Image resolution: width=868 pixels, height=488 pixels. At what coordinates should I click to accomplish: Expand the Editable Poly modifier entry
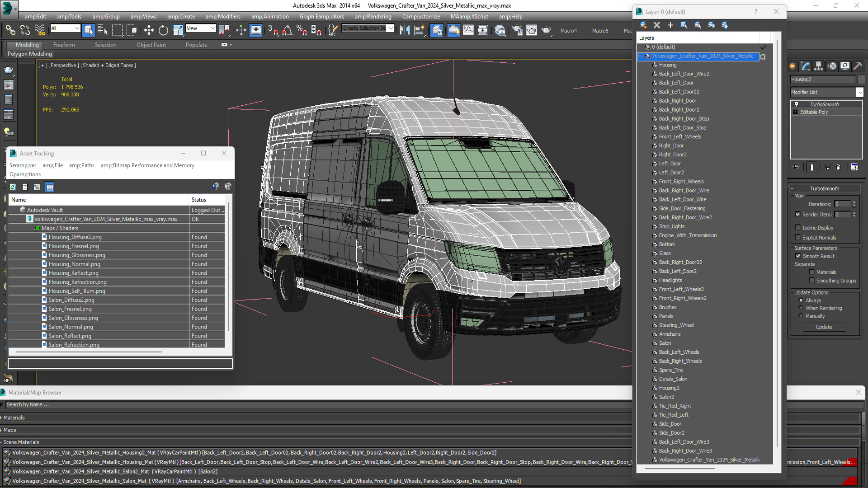795,112
